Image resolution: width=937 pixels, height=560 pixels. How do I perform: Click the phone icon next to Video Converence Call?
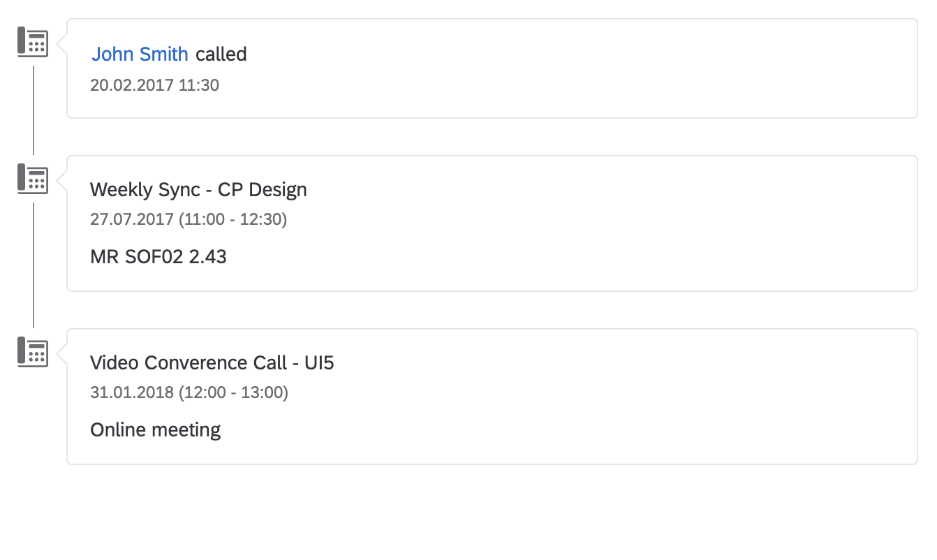point(31,353)
